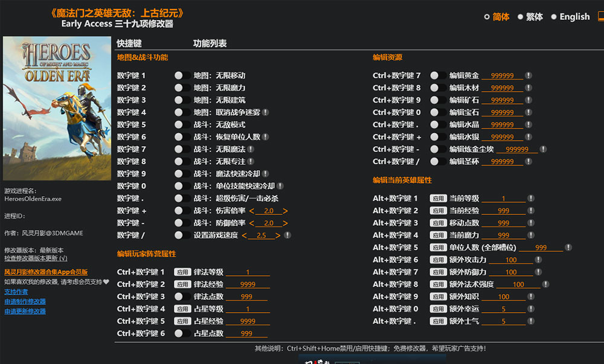
Task: Edit 伤害倍率 multiplier value field
Action: (x=269, y=211)
